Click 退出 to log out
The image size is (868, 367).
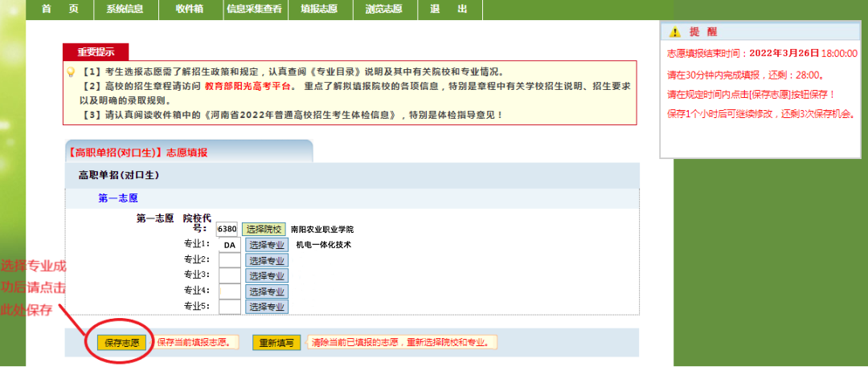pyautogui.click(x=449, y=10)
